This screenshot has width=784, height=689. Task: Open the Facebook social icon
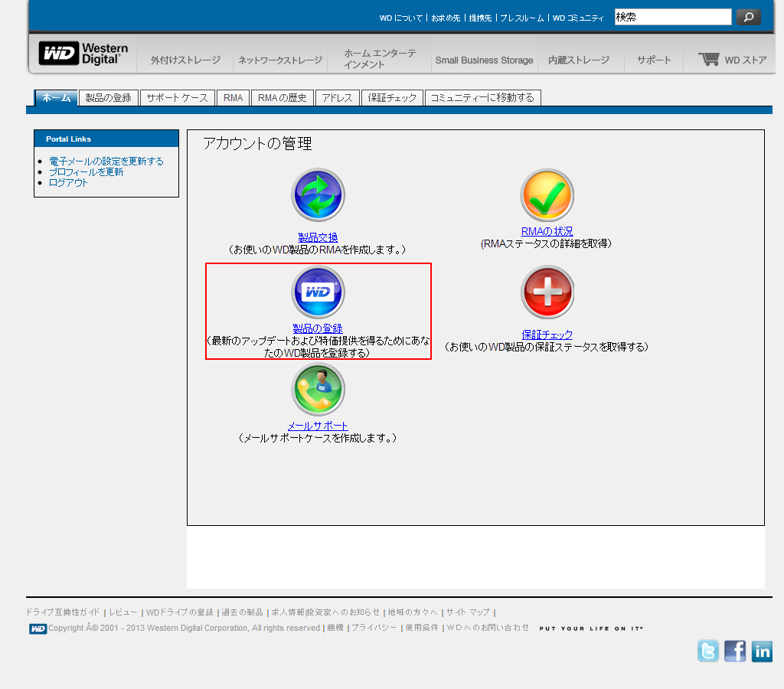[735, 651]
